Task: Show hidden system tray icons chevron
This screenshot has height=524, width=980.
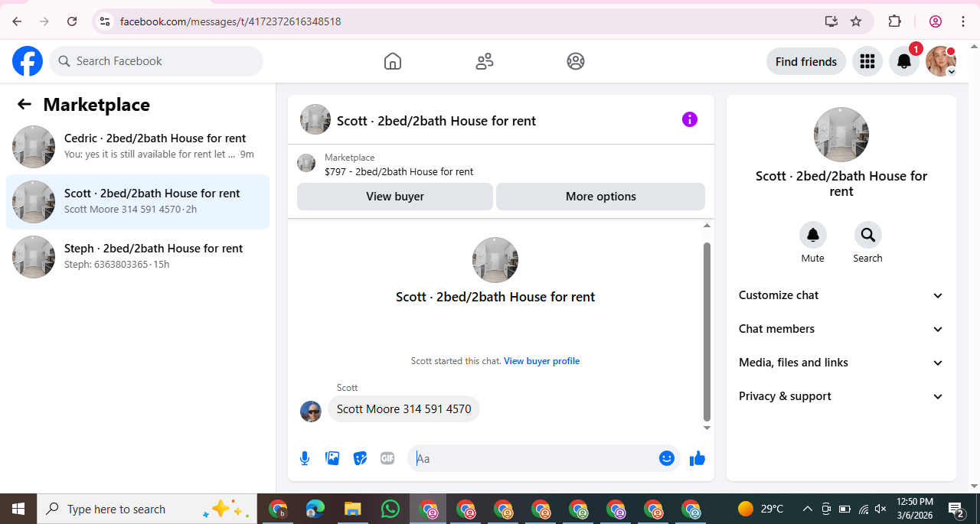Action: click(x=807, y=509)
